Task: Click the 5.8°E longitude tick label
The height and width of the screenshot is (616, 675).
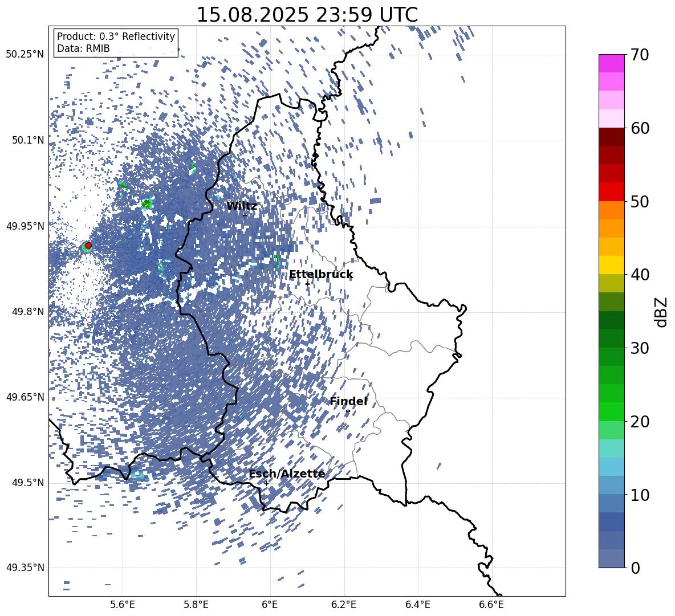Action: pos(196,605)
